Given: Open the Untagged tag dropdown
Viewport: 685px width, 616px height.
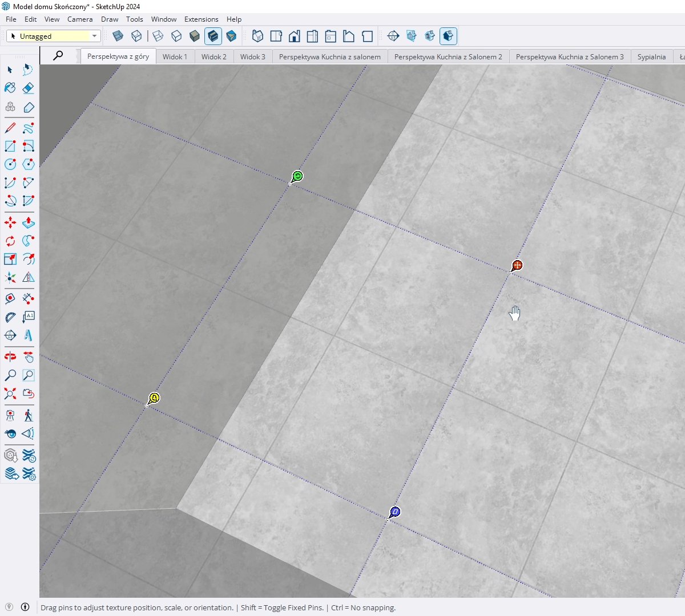Looking at the screenshot, I should (95, 36).
